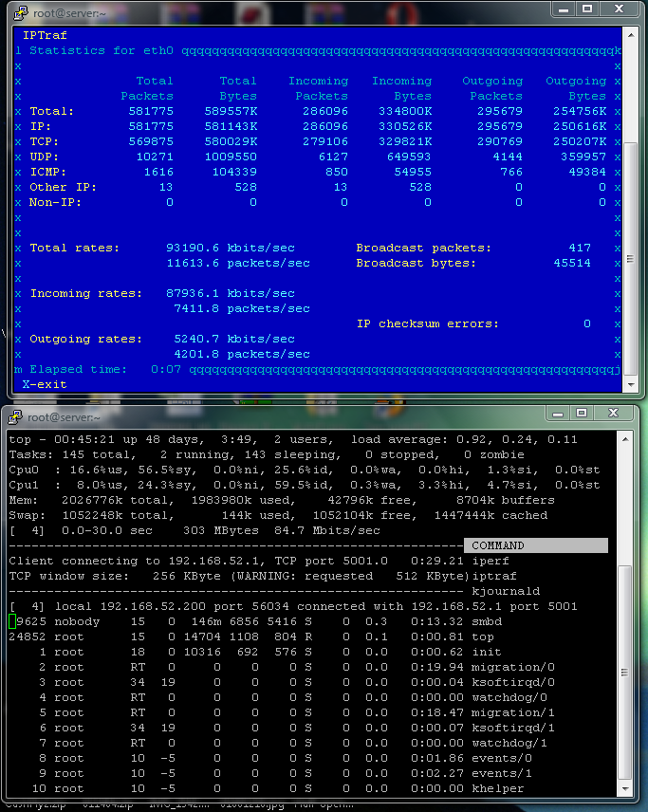The height and width of the screenshot is (812, 648).
Task: Click the X-exit hint in IPTraf
Action: point(45,384)
